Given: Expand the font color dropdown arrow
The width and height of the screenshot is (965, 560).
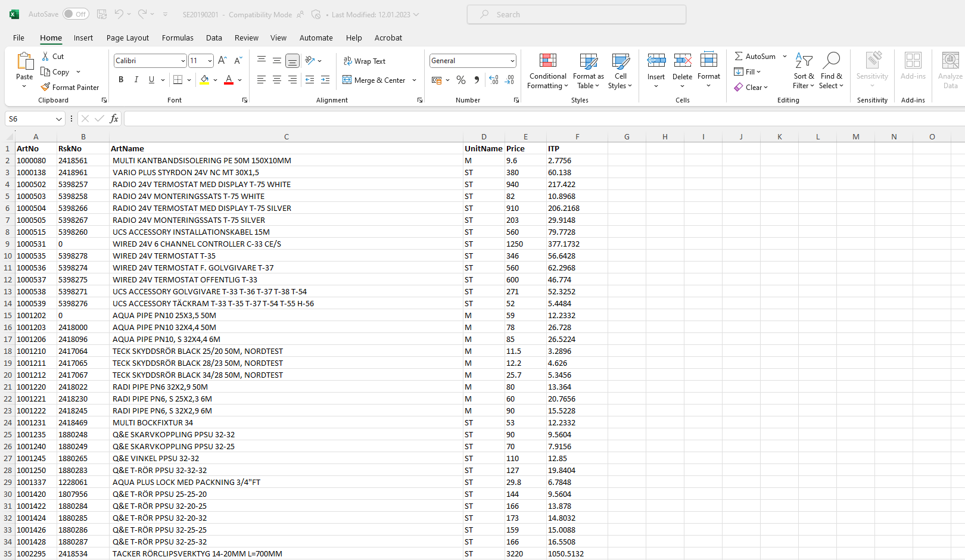Looking at the screenshot, I should click(x=239, y=80).
